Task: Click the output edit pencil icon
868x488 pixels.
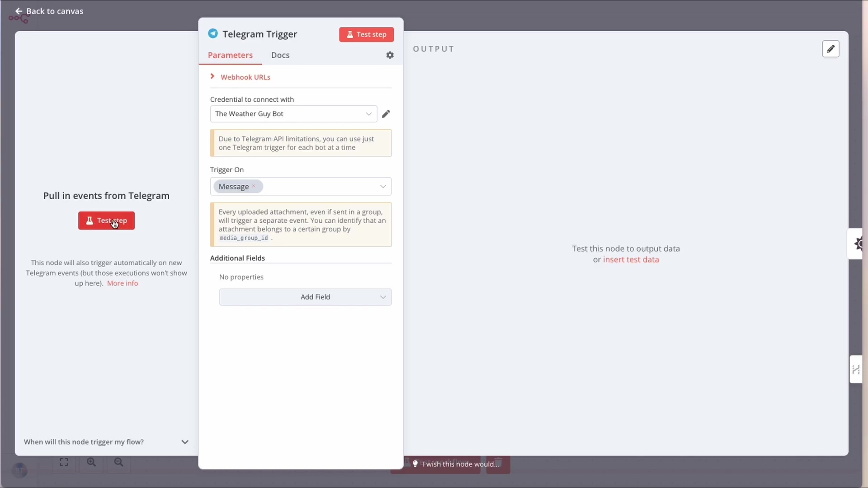Action: [830, 49]
